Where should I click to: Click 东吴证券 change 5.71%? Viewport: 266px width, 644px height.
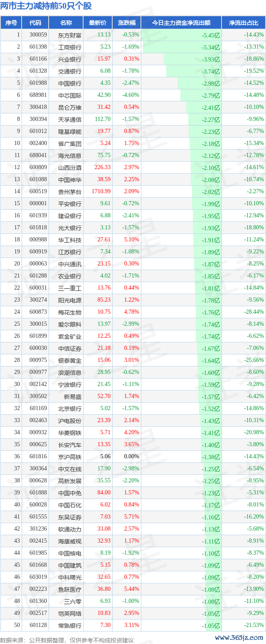click(x=131, y=517)
